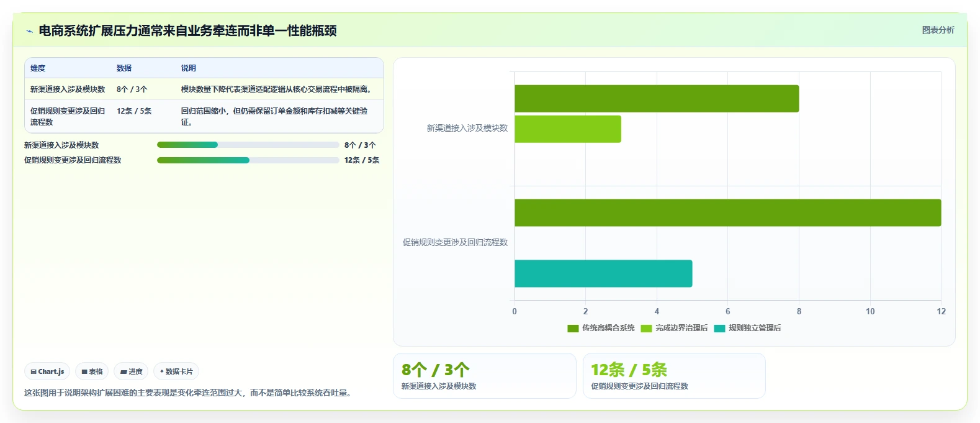Image resolution: width=980 pixels, height=423 pixels.
Task: Click the x-axis tick label 10
Action: [x=870, y=311]
